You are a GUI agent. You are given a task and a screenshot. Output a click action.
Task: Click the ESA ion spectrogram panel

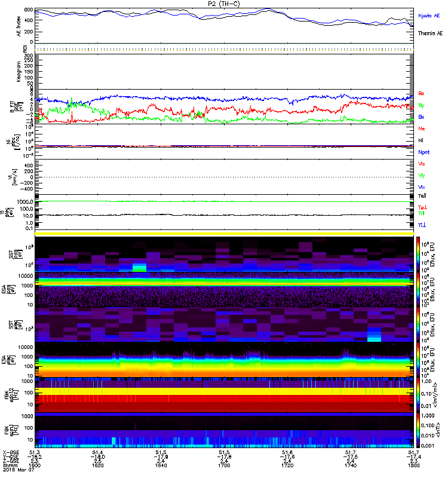[x=225, y=290]
